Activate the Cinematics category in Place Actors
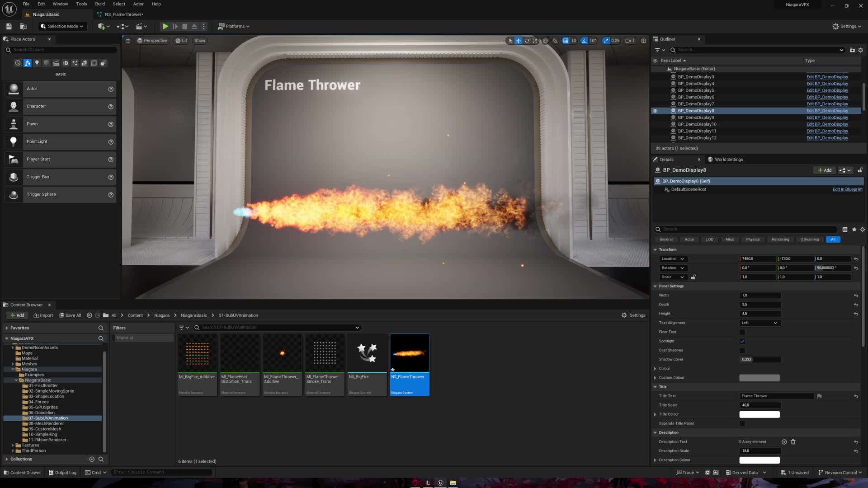This screenshot has width=868, height=488. coord(56,63)
